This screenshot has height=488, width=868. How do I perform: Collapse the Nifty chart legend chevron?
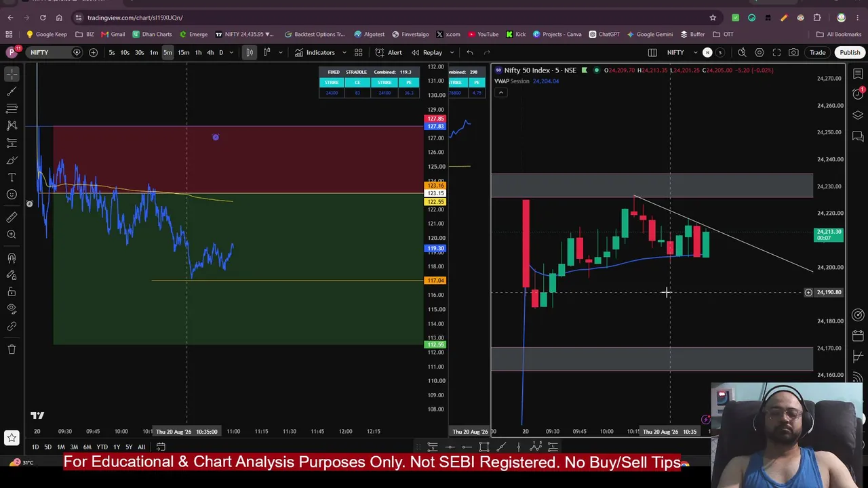pos(501,93)
